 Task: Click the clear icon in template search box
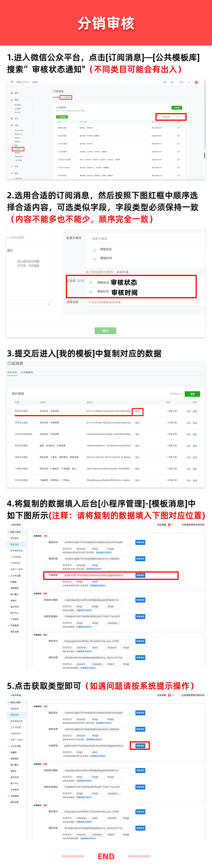[178, 117]
